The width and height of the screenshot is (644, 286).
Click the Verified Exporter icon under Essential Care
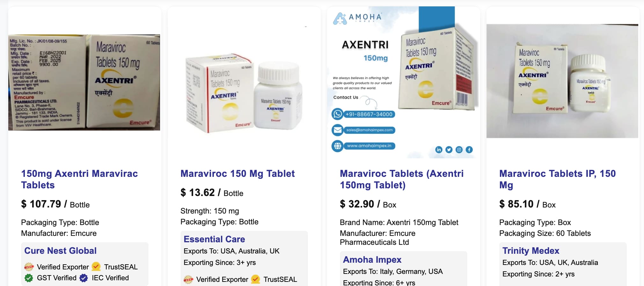click(188, 280)
